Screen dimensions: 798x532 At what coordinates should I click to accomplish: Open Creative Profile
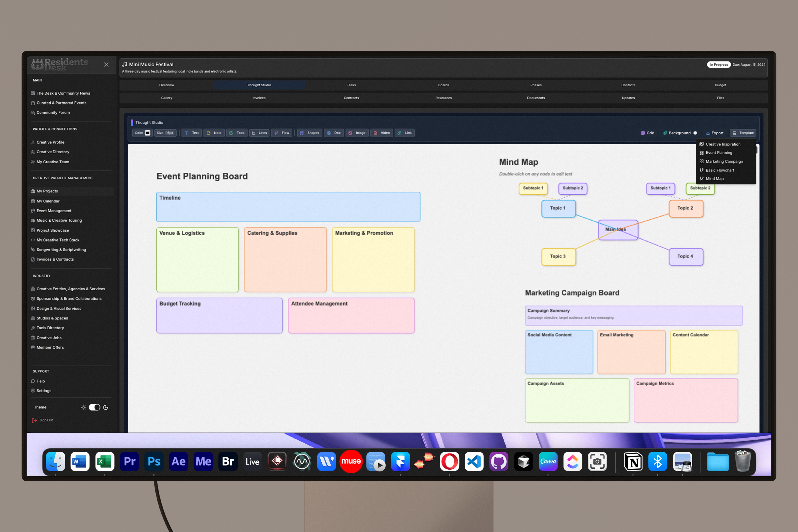(47, 142)
